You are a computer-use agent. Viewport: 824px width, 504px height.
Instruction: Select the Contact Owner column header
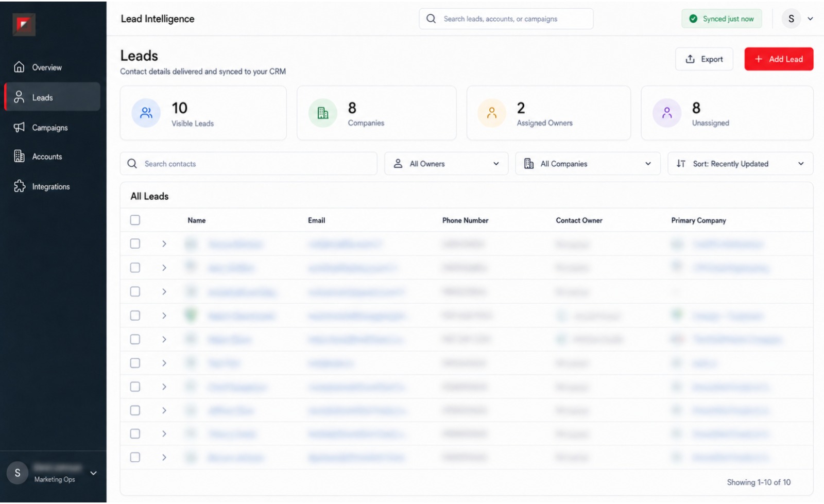pos(579,220)
